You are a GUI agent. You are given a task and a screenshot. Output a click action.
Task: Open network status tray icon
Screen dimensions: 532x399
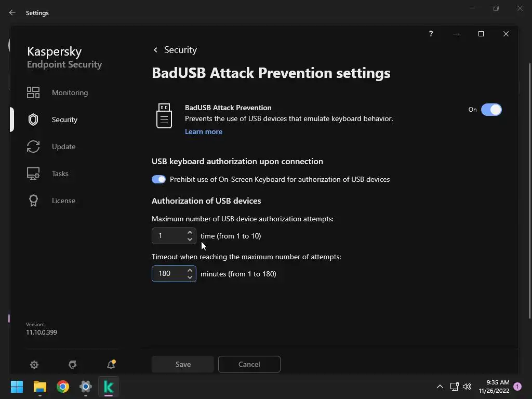(454, 387)
